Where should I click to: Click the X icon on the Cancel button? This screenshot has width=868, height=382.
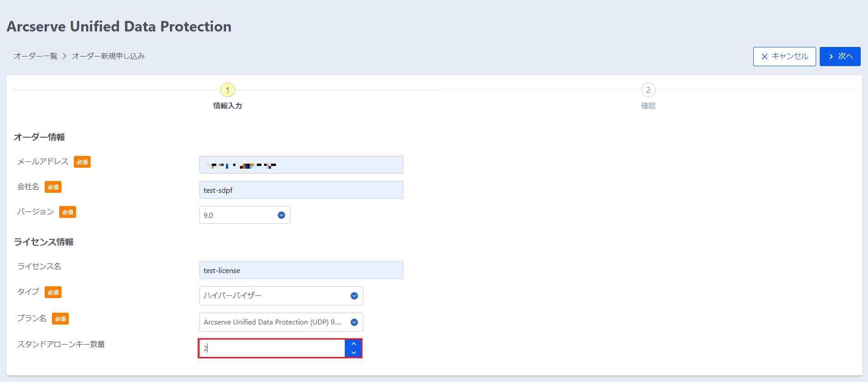765,57
